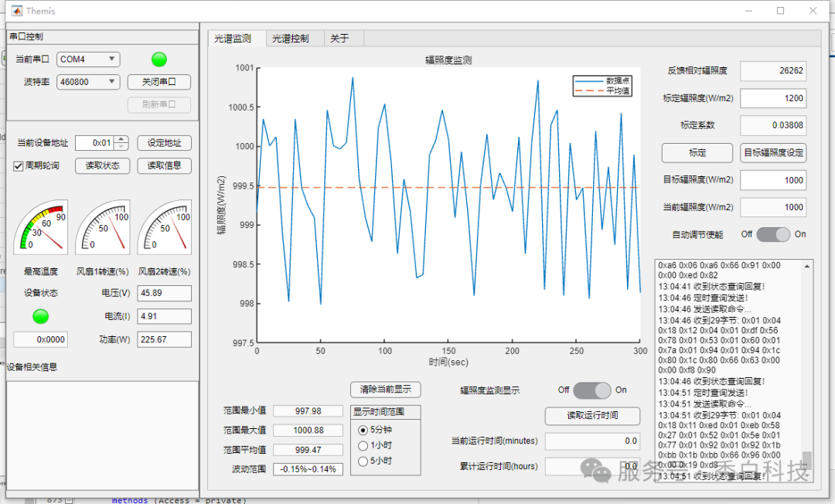The image size is (835, 504).
Task: Open the 关于 tab
Action: [x=340, y=39]
